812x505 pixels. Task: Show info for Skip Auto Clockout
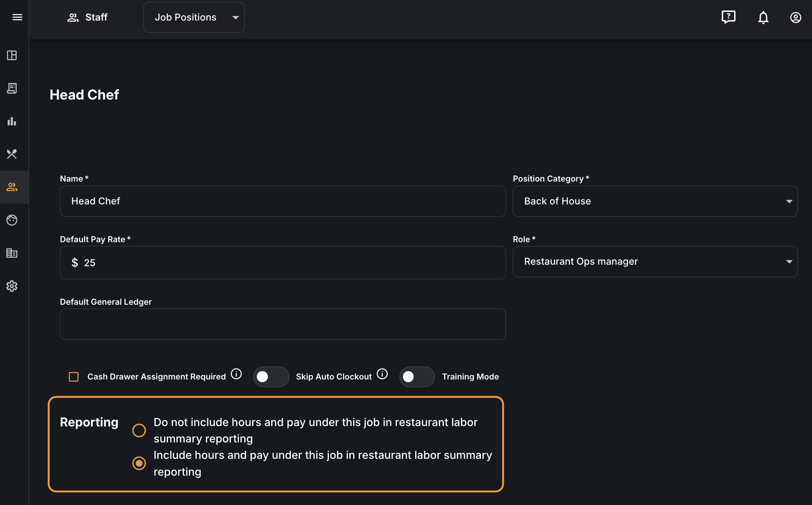pyautogui.click(x=382, y=374)
